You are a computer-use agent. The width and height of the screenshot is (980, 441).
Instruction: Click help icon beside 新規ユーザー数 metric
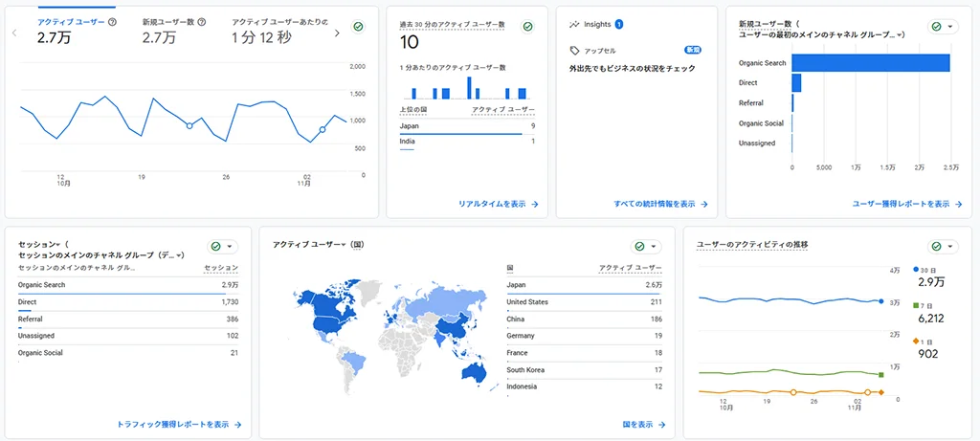click(202, 22)
